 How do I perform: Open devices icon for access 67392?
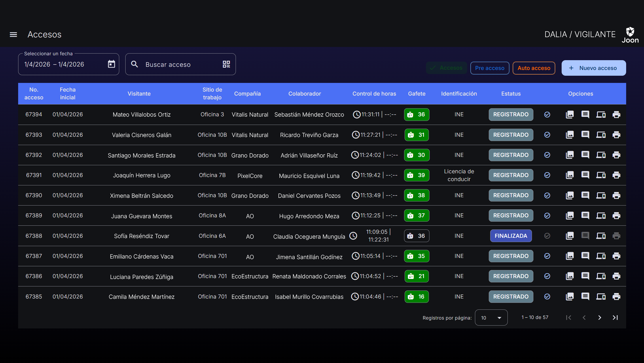coord(601,155)
